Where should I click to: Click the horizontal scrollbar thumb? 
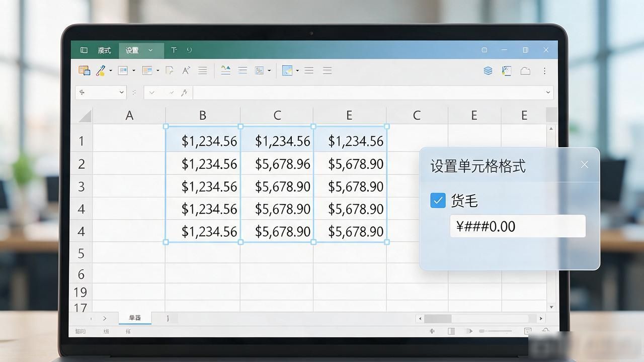(438, 318)
